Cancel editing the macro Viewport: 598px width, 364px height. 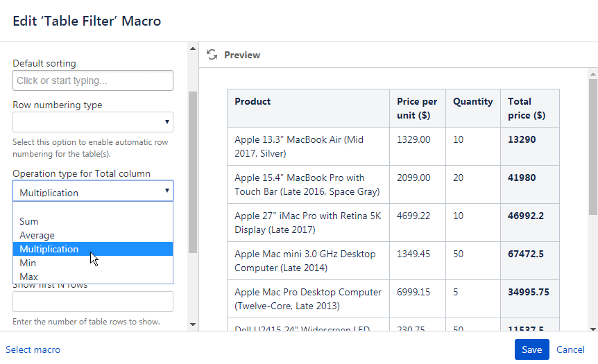570,349
